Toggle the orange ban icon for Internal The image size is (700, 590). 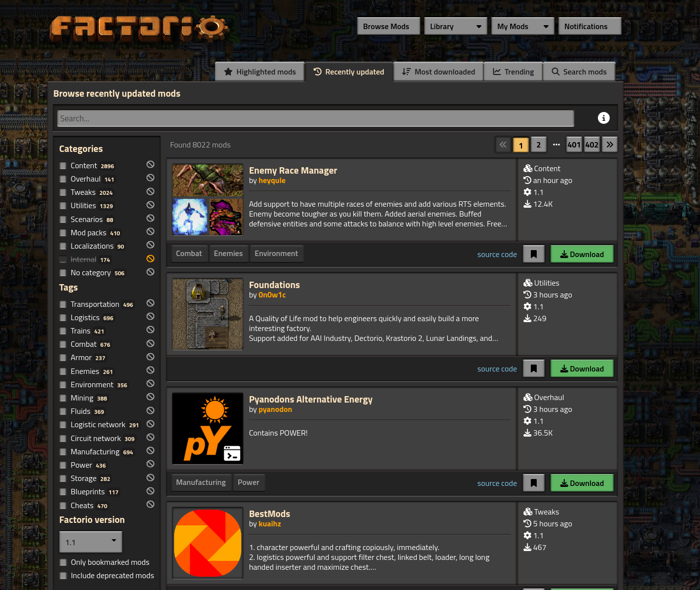[150, 258]
